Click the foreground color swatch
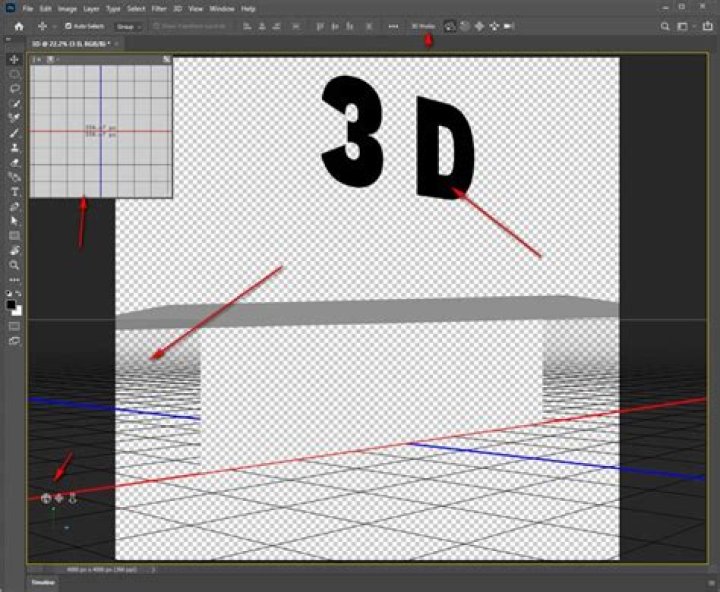720x592 pixels. [x=13, y=304]
